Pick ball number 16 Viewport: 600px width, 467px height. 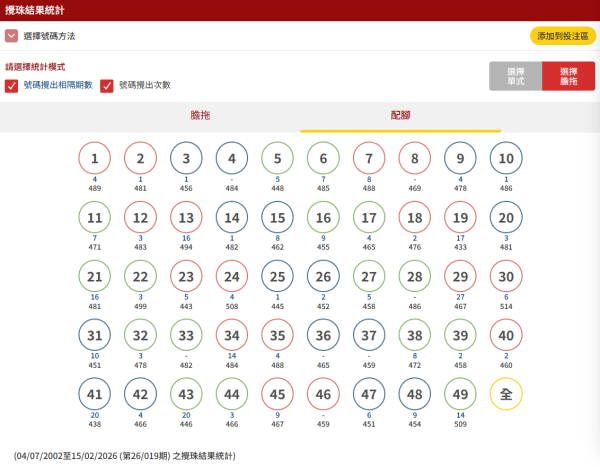tap(323, 217)
